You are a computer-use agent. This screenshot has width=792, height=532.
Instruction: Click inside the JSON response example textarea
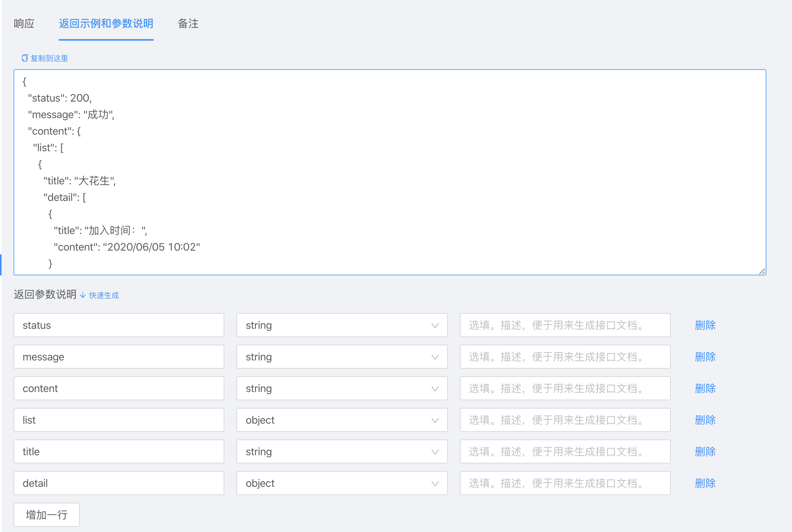tap(390, 169)
